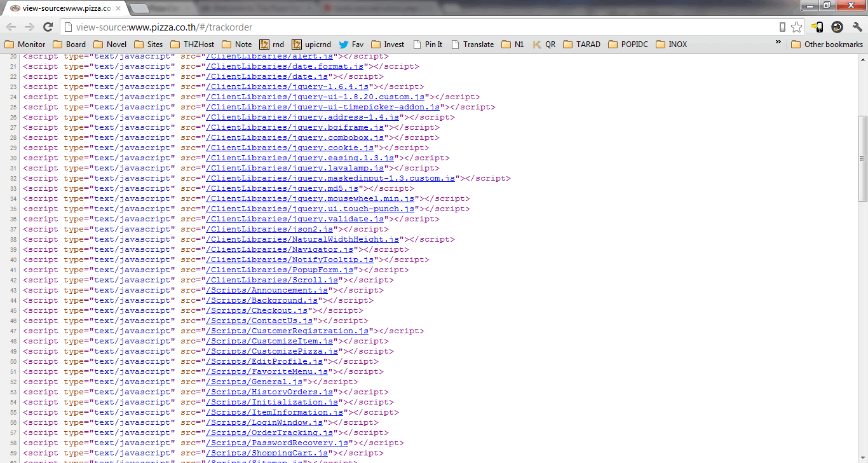The image size is (868, 463).
Task: Open the PopupForm.js link
Action: [280, 270]
